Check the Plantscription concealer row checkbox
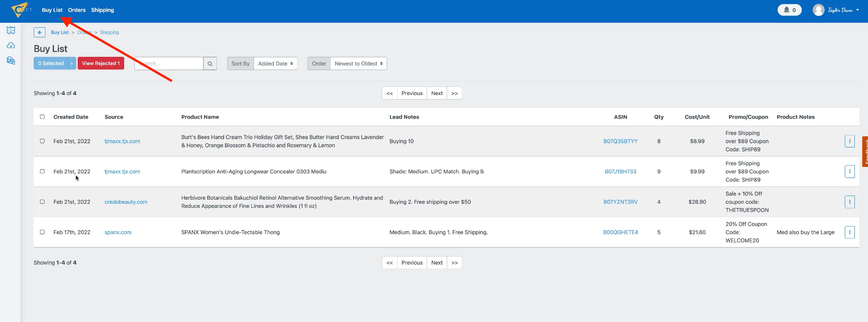 pos(42,171)
